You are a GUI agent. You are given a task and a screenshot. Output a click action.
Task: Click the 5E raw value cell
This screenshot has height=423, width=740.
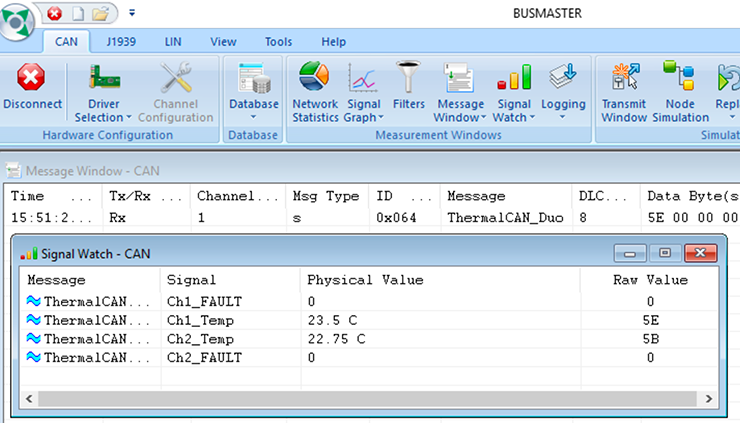click(651, 320)
